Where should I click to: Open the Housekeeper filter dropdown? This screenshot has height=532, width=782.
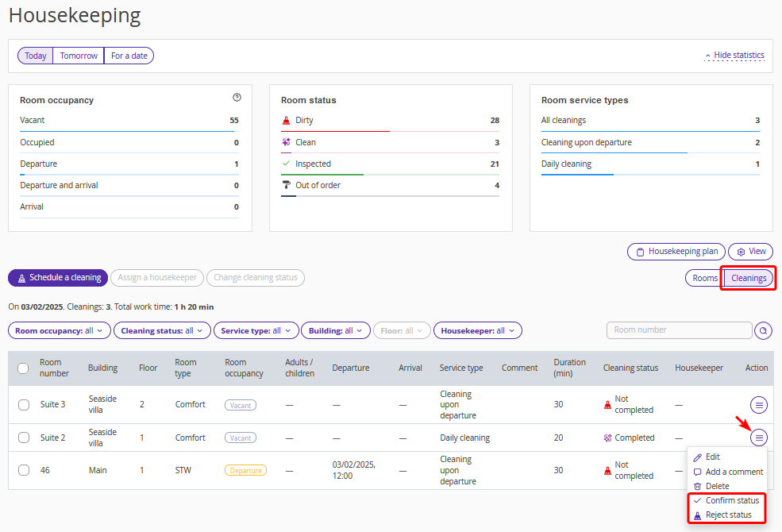pyautogui.click(x=477, y=330)
